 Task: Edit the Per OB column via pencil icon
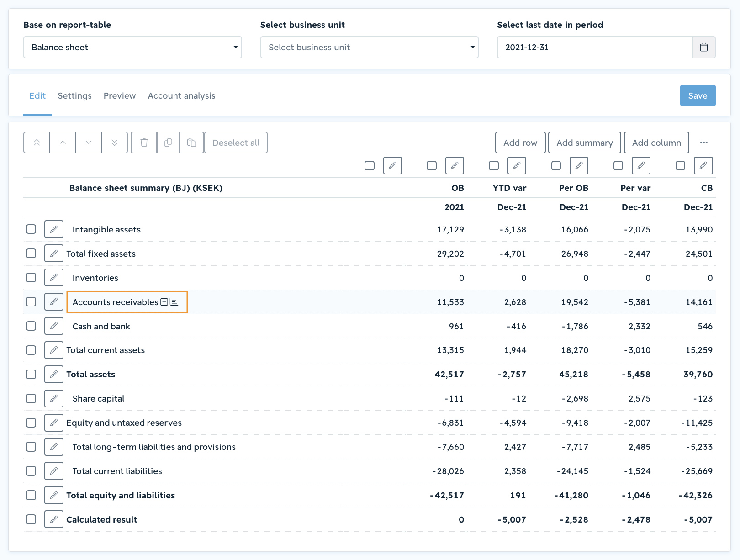579,165
